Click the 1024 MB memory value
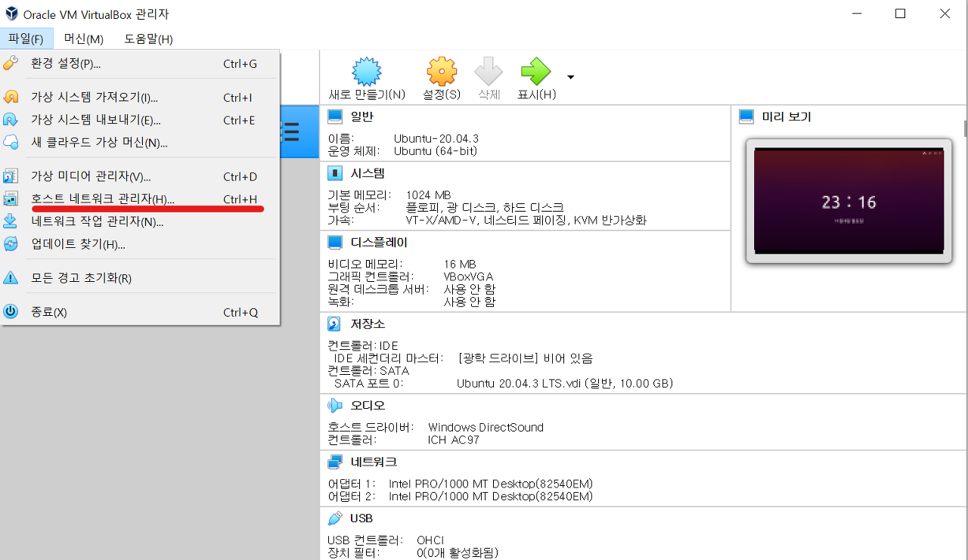 tap(428, 195)
